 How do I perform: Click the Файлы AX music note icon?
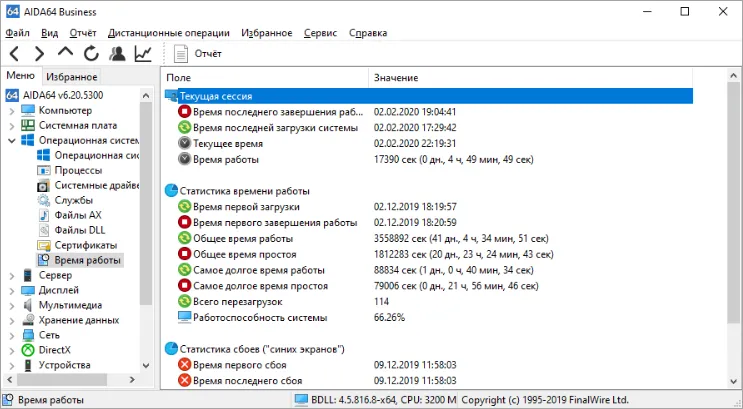(44, 215)
